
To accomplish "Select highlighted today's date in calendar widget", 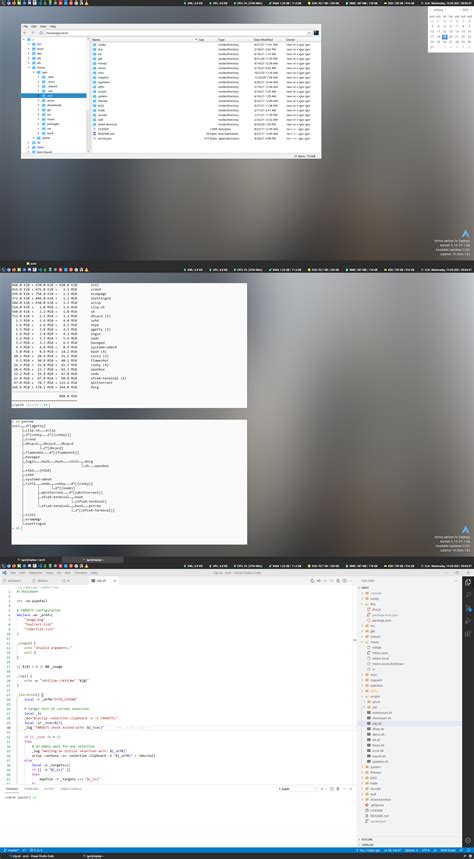I will (x=444, y=37).
